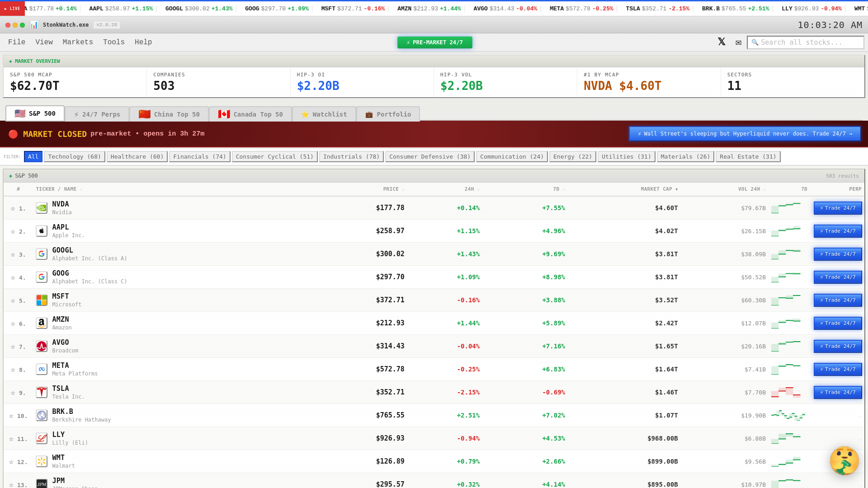Star GOOGL to add to watchlist
This screenshot has height=488, width=868.
pos(13,254)
